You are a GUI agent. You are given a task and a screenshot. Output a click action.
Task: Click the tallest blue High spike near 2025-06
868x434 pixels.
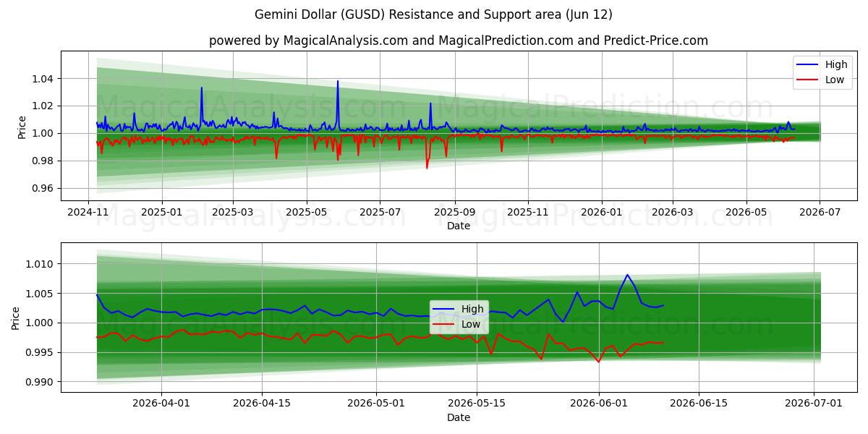tap(337, 82)
